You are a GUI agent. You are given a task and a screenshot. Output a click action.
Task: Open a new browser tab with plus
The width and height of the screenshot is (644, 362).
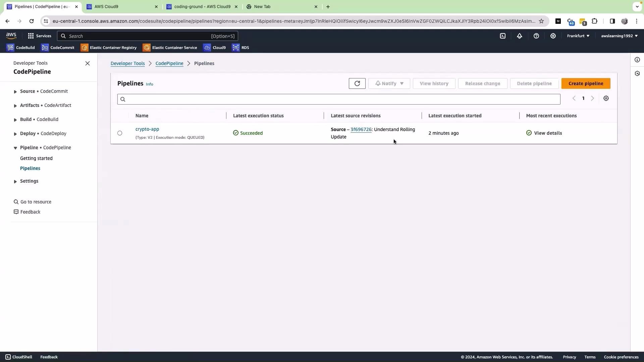328,6
